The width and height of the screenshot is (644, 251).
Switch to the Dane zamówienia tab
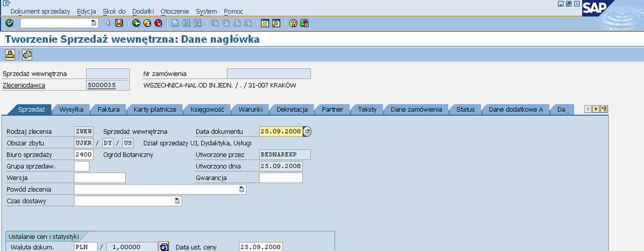(x=416, y=109)
